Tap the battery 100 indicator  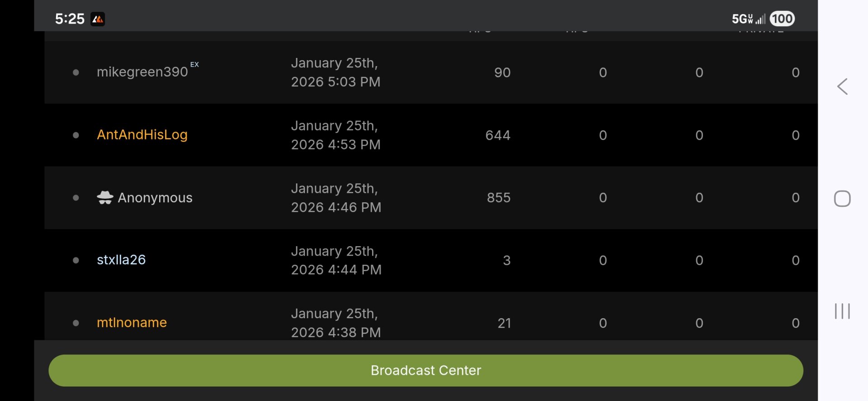pos(782,19)
